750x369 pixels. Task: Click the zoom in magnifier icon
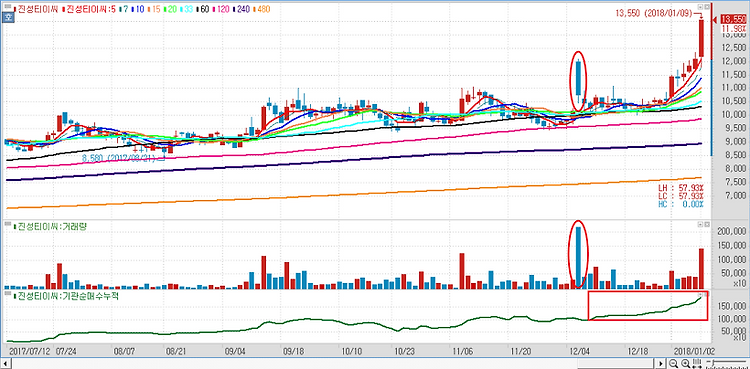point(685,363)
